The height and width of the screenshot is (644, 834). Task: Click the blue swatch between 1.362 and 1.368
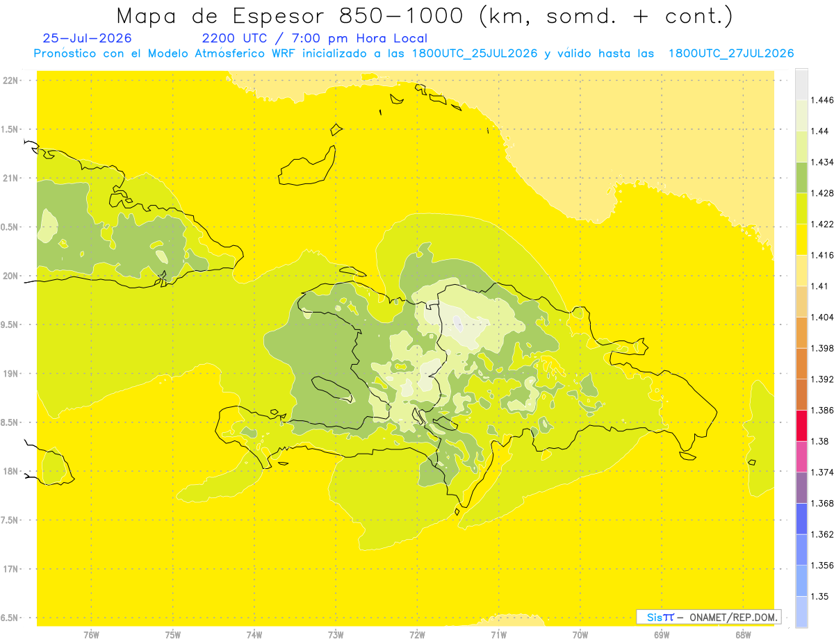(x=801, y=518)
